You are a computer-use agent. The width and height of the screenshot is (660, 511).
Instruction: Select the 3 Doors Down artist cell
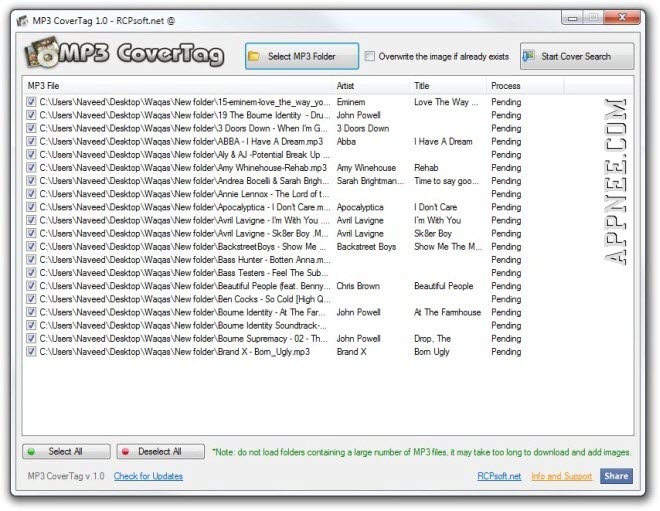point(363,128)
